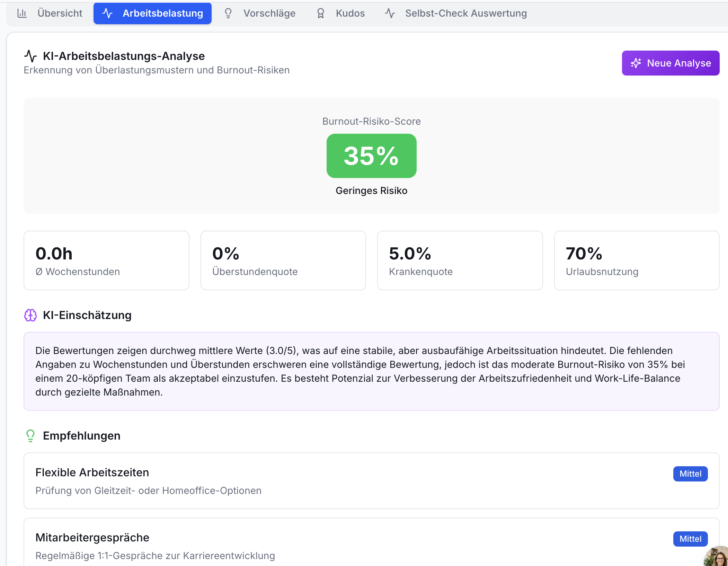
Task: Select the Überstundenquote card
Action: 283,260
